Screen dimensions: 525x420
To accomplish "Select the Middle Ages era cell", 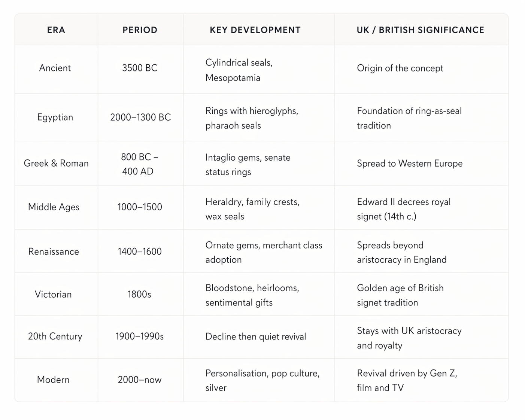I will (54, 207).
